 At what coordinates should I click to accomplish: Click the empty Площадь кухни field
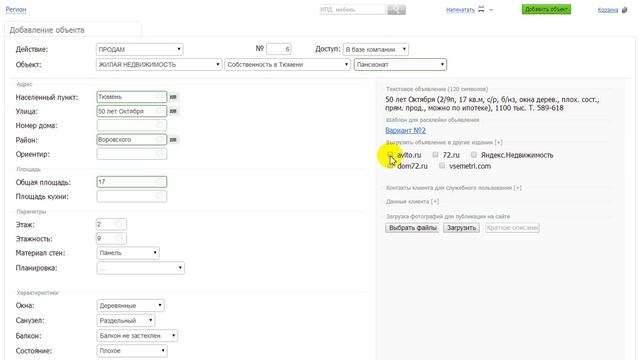131,196
